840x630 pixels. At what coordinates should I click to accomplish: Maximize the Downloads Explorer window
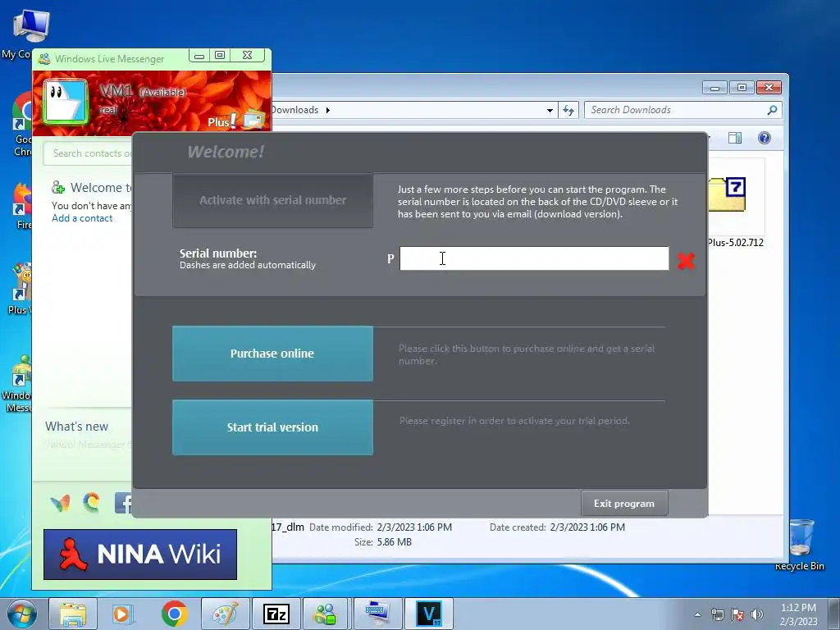(742, 87)
